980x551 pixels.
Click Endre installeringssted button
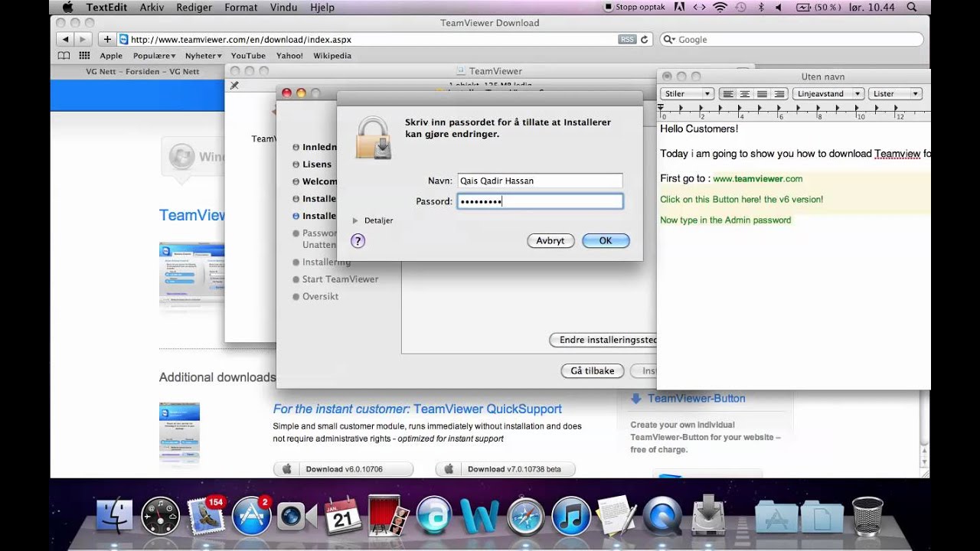pyautogui.click(x=603, y=340)
